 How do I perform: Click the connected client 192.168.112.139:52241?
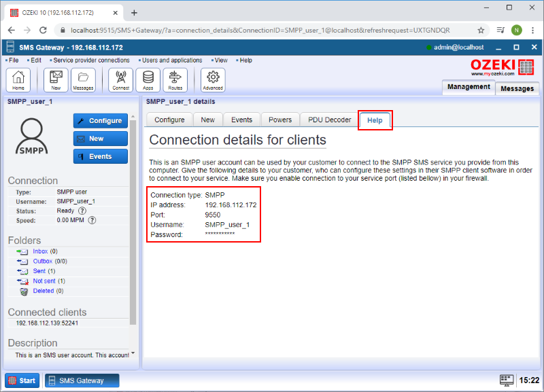(47, 323)
